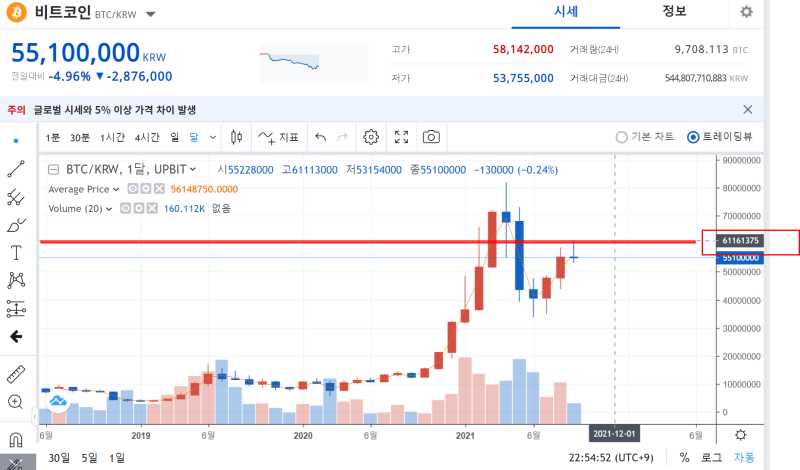This screenshot has height=470, width=800.
Task: Click the Bitcoin logo icon
Action: [16, 12]
